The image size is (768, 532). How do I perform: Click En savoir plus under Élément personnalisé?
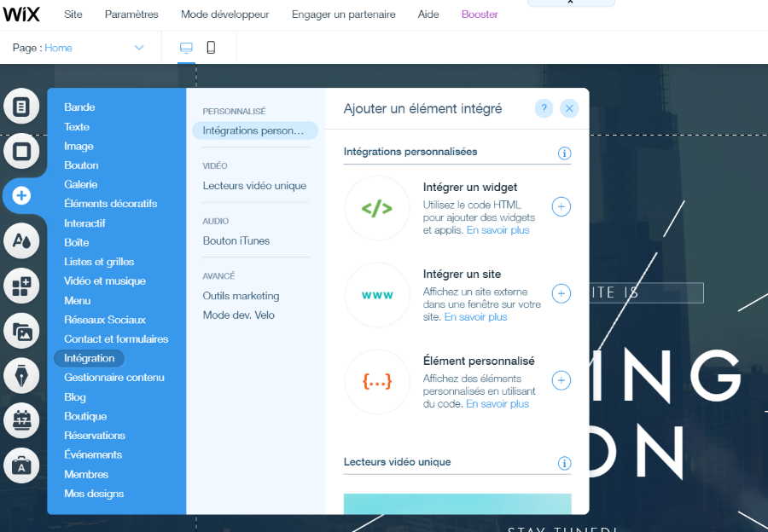(x=497, y=404)
